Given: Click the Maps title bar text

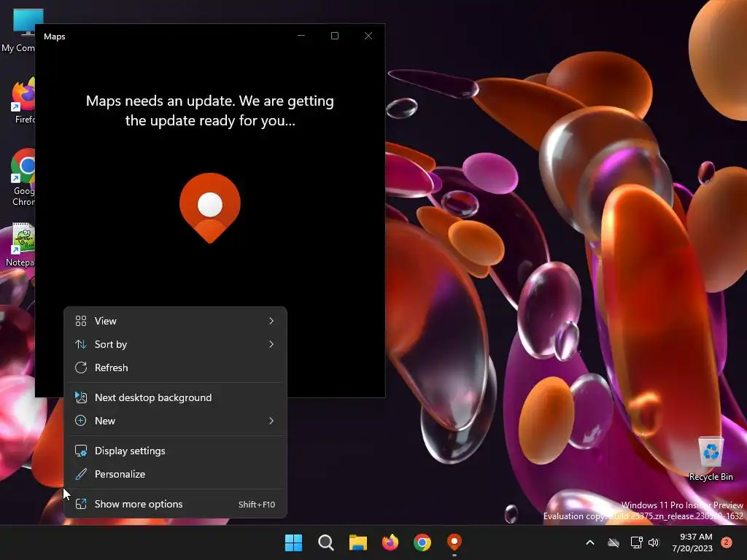Looking at the screenshot, I should coord(54,36).
